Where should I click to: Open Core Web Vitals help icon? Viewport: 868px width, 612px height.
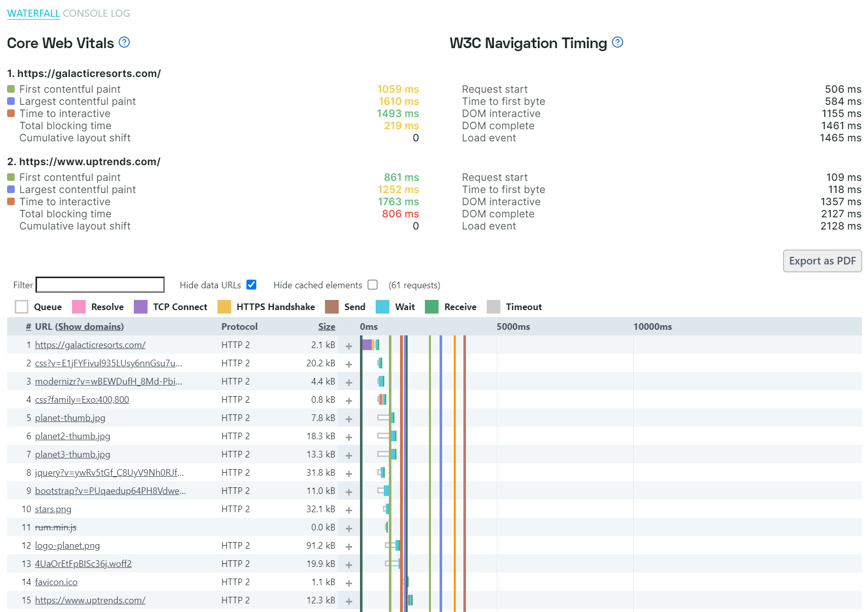click(x=124, y=43)
